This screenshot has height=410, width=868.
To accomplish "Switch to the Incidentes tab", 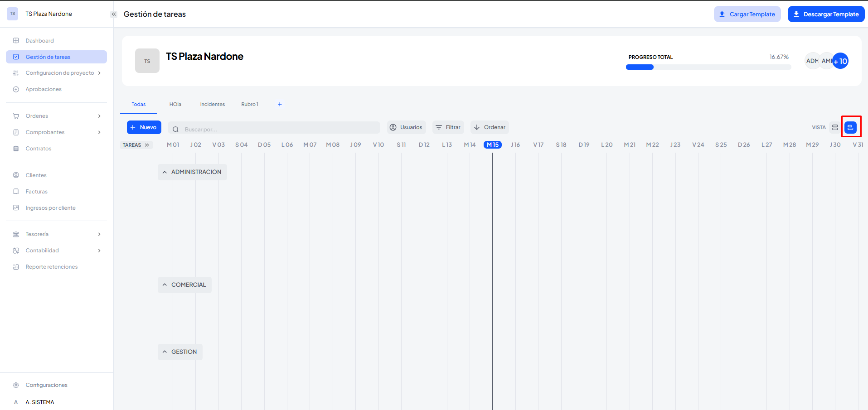I will [213, 104].
